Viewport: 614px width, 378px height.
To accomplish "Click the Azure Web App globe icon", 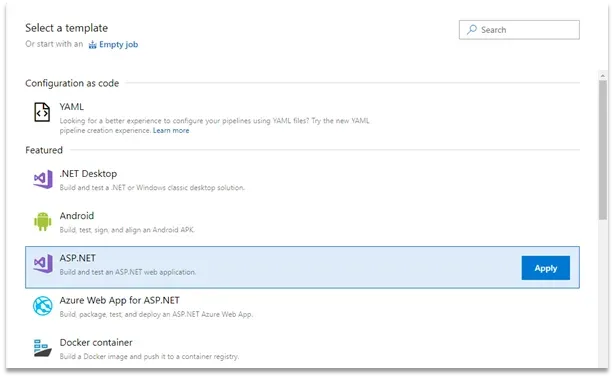I will 43,306.
